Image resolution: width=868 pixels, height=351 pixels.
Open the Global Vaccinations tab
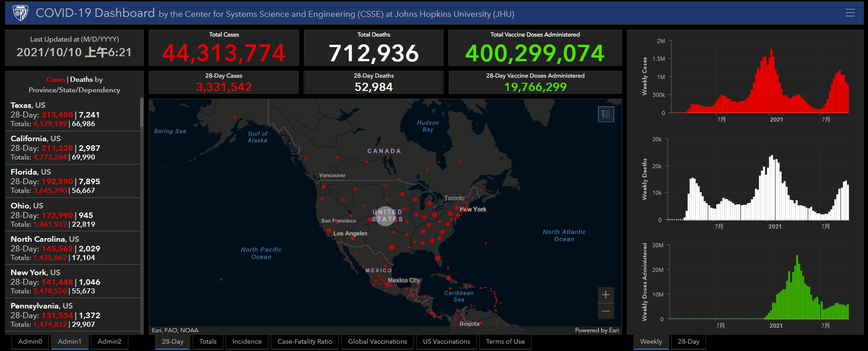[x=378, y=341]
